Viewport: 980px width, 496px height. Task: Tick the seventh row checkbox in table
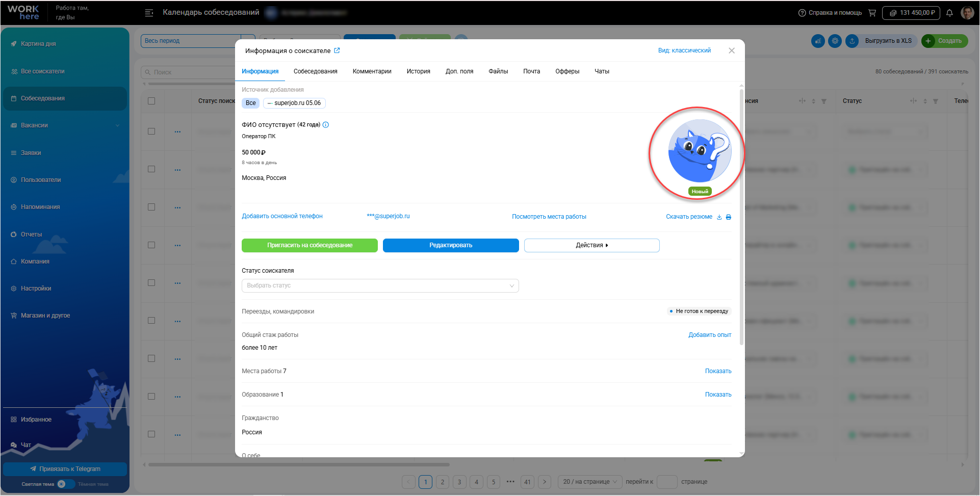(151, 358)
